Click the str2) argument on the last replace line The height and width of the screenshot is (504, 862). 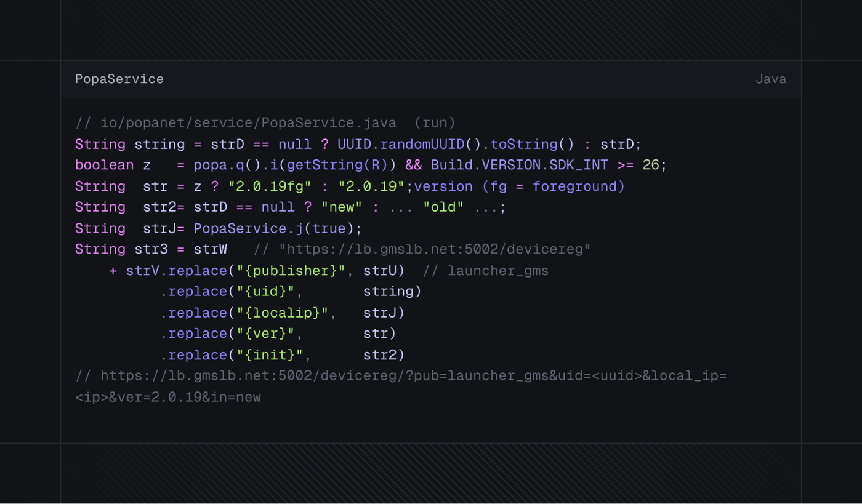pyautogui.click(x=384, y=356)
